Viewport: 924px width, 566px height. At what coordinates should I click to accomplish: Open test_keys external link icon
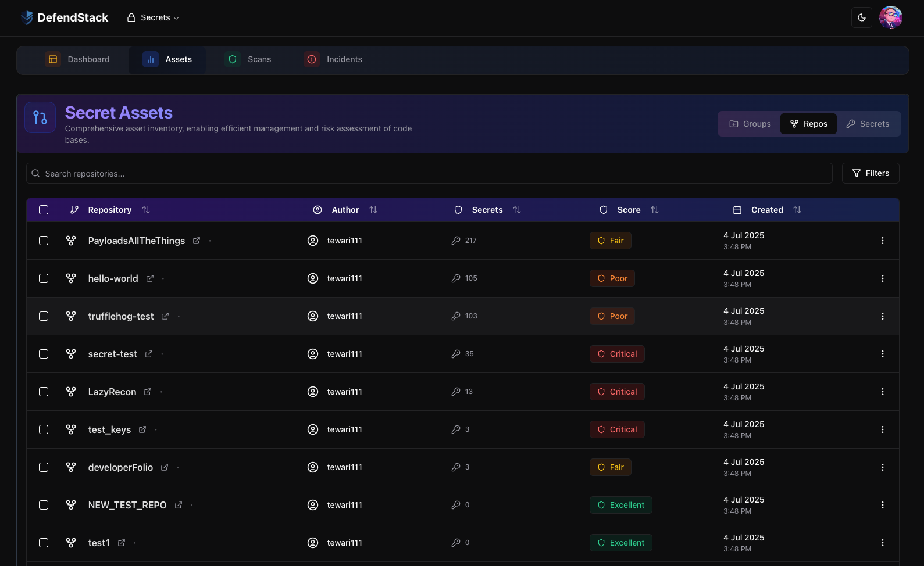pyautogui.click(x=142, y=429)
